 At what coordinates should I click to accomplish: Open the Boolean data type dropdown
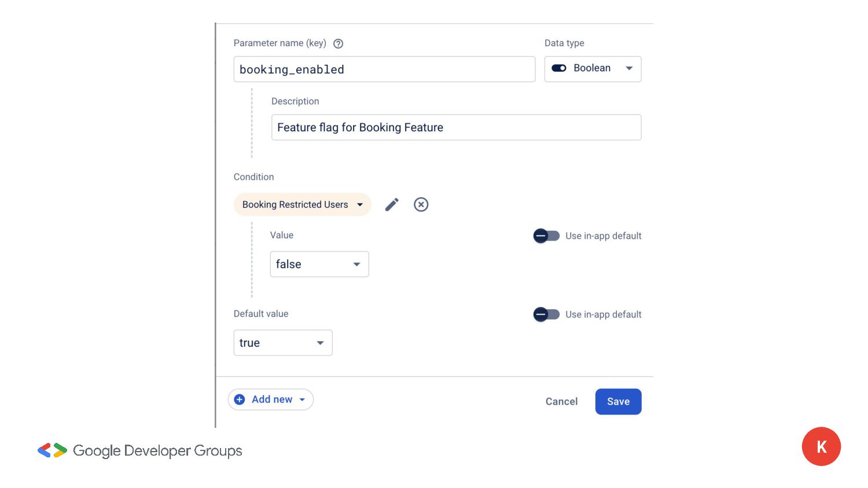(x=629, y=69)
